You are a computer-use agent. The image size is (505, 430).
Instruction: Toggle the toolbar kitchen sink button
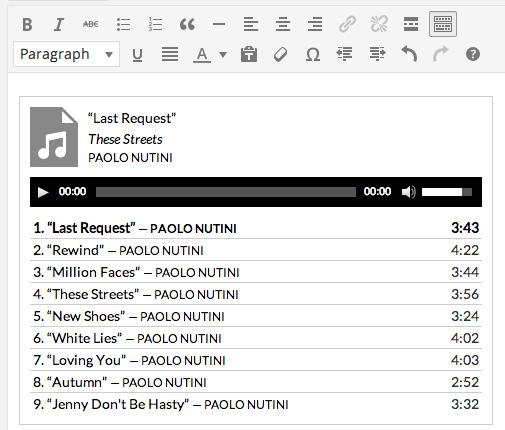pos(443,24)
